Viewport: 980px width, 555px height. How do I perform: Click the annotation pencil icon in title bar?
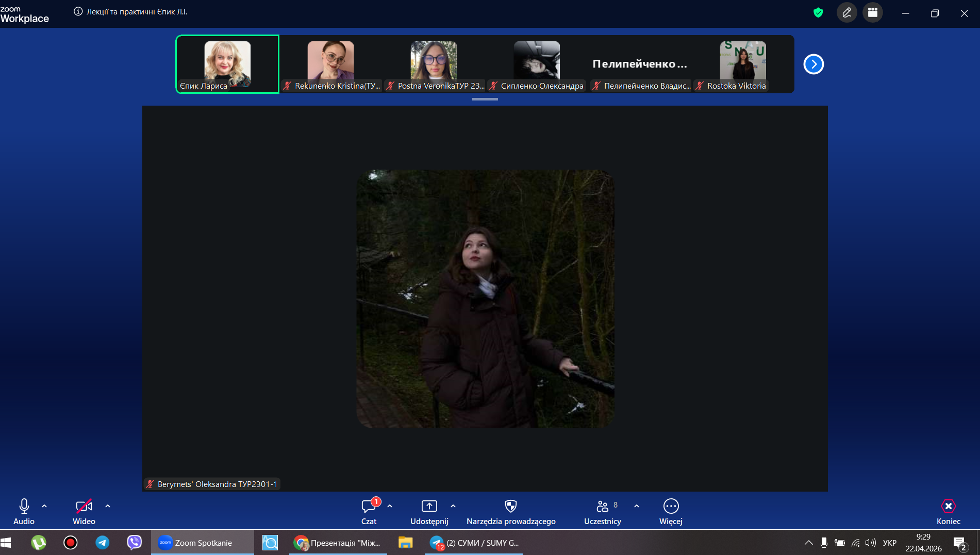point(846,13)
